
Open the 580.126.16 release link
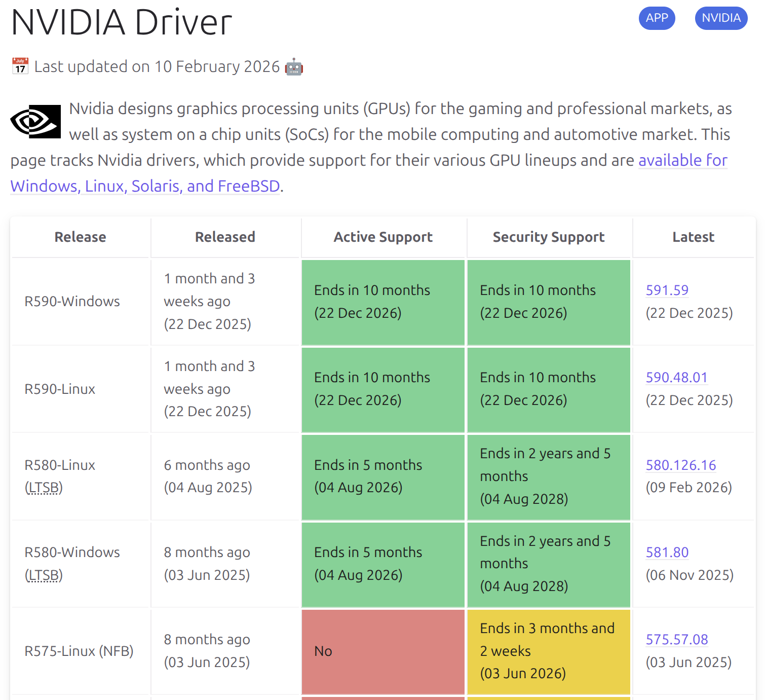pyautogui.click(x=680, y=465)
